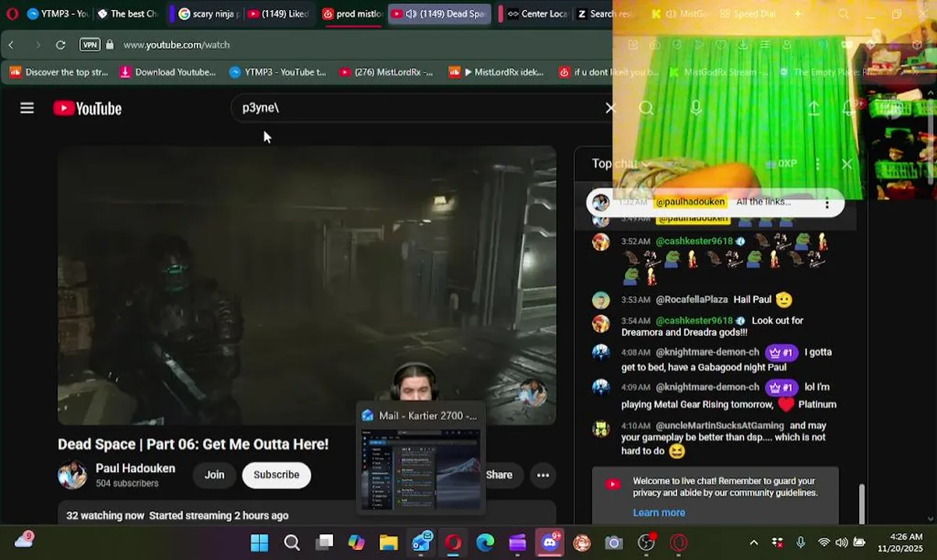This screenshot has width=937, height=560.
Task: Open File Explorer from taskbar
Action: pos(388,542)
